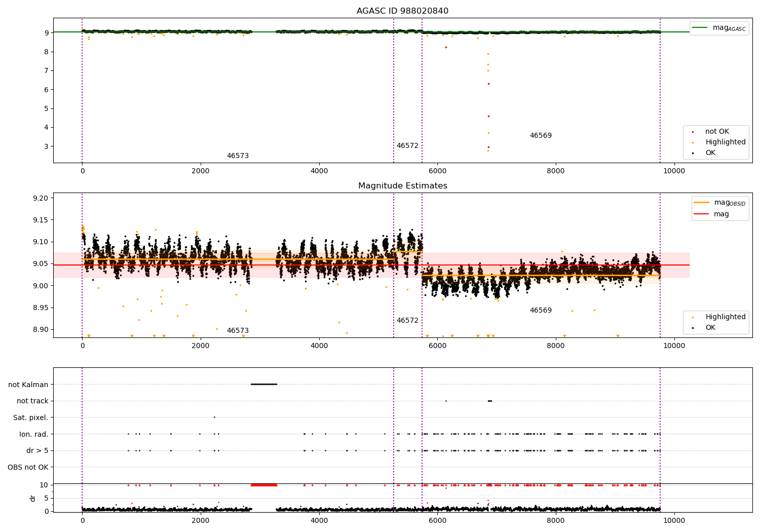Click the dr axis tick label '10'
Screen dimensions: 760x532
click(44, 485)
